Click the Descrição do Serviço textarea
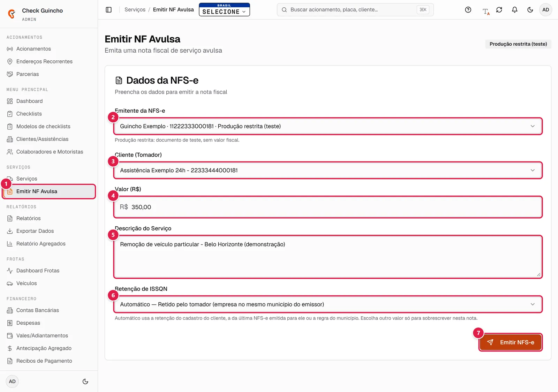558x392 pixels. [x=328, y=257]
